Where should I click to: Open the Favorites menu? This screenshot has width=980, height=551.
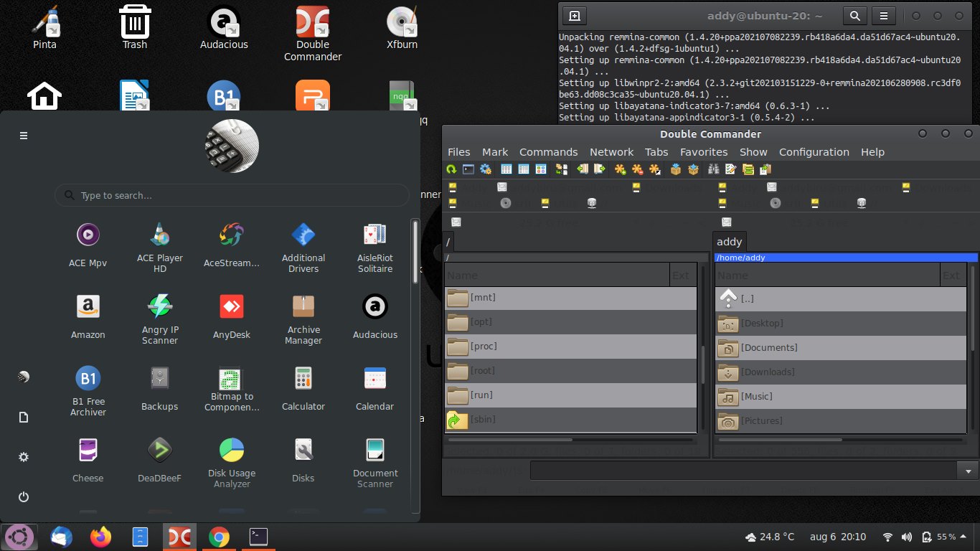704,152
